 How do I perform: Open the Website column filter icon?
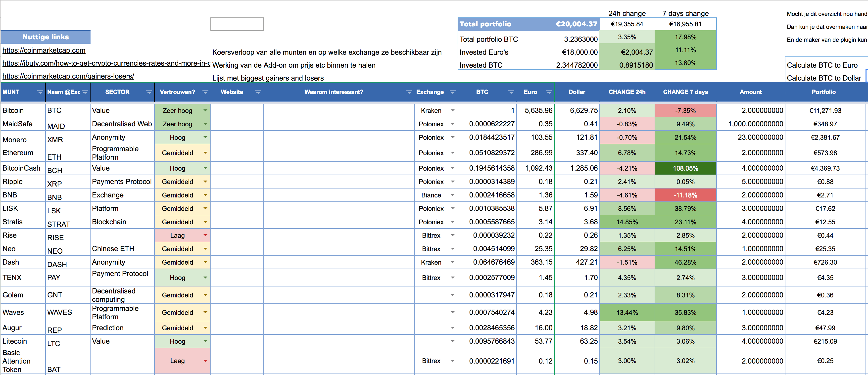pyautogui.click(x=258, y=92)
